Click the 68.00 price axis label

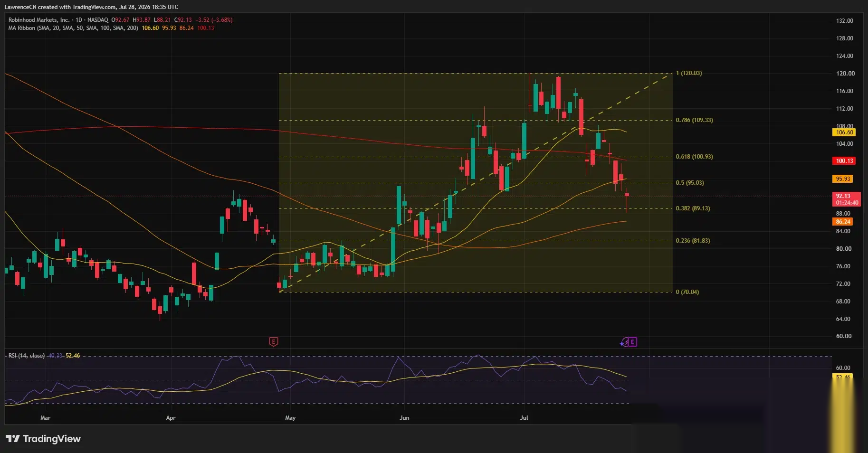(x=843, y=302)
